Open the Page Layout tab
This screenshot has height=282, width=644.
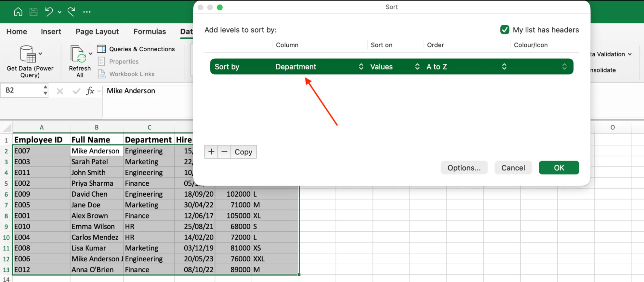point(97,32)
